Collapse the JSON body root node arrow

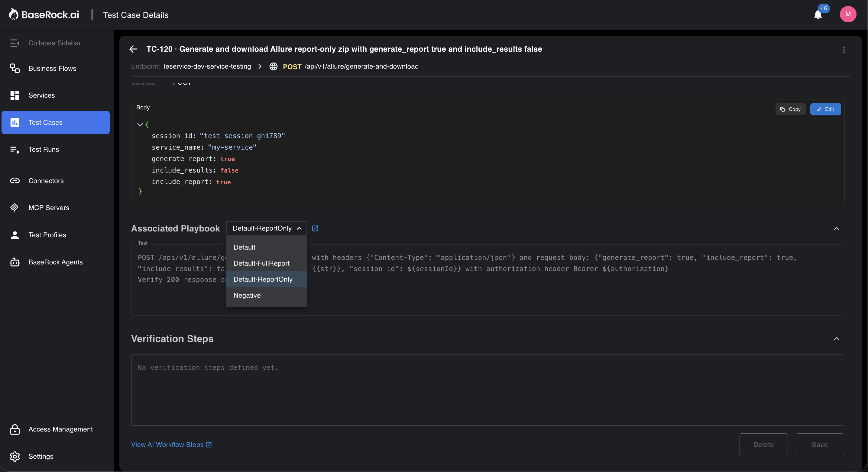click(140, 124)
